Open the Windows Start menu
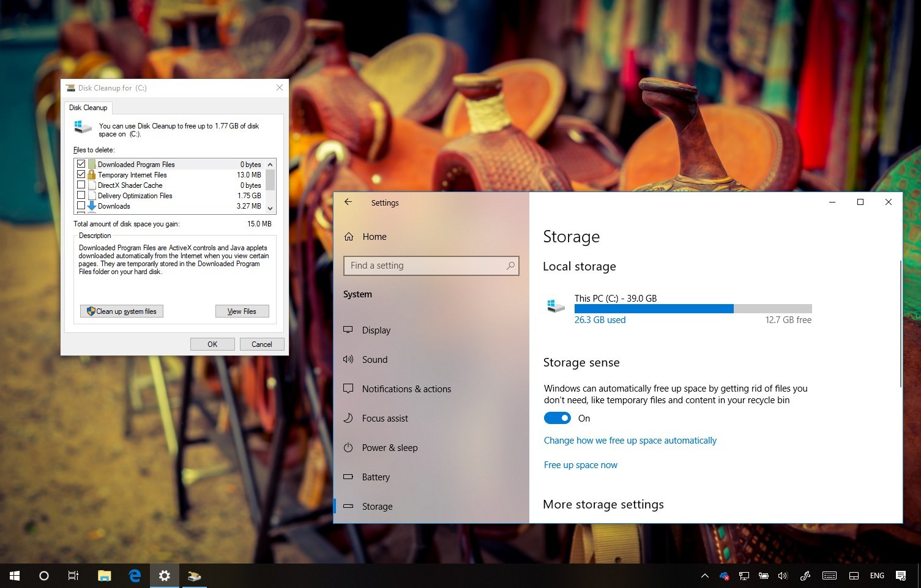The height and width of the screenshot is (588, 921). pos(15,576)
